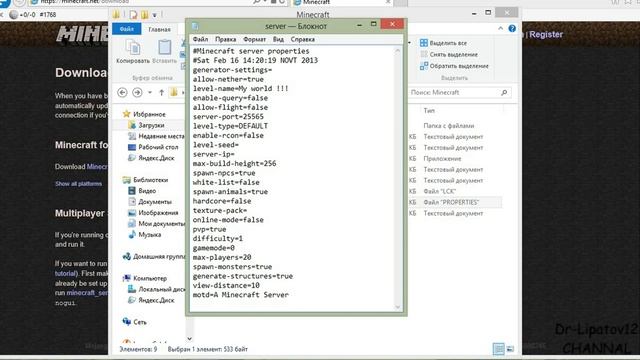The width and height of the screenshot is (640, 360).
Task: Click the properties icon in quick access toolbar
Action: coord(133,15)
